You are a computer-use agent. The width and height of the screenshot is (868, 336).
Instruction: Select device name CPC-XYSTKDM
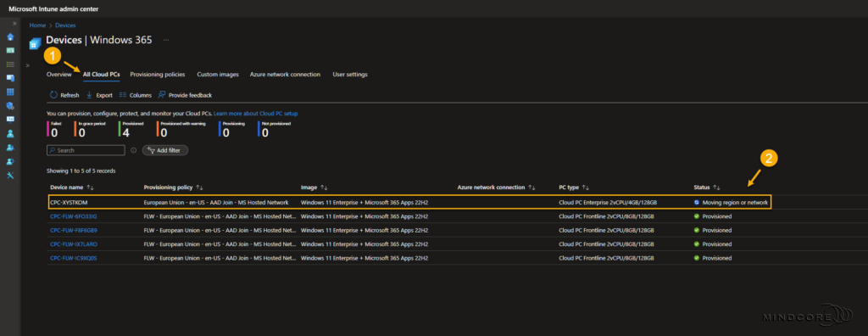tap(69, 203)
